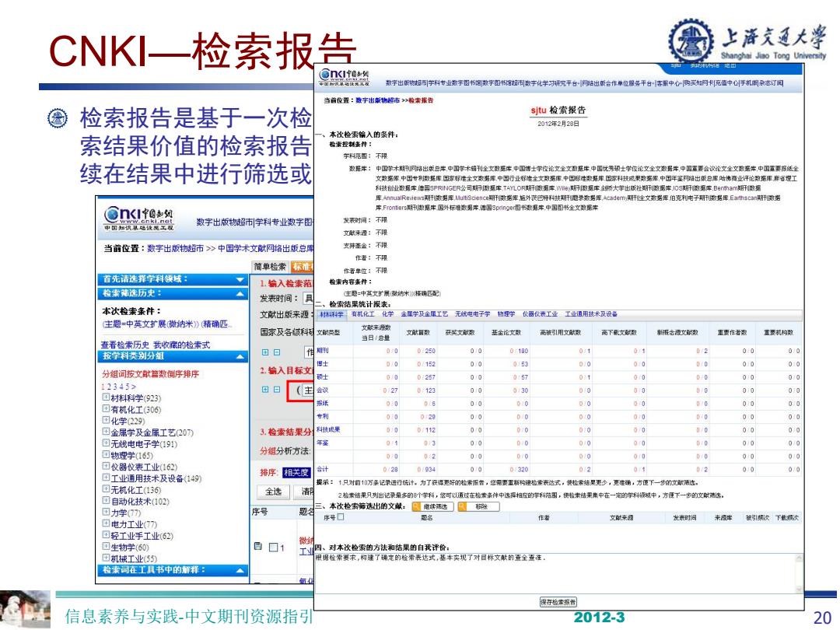The image size is (840, 630).
Task: Expand the 无线电电子学(191) group
Action: [106, 443]
